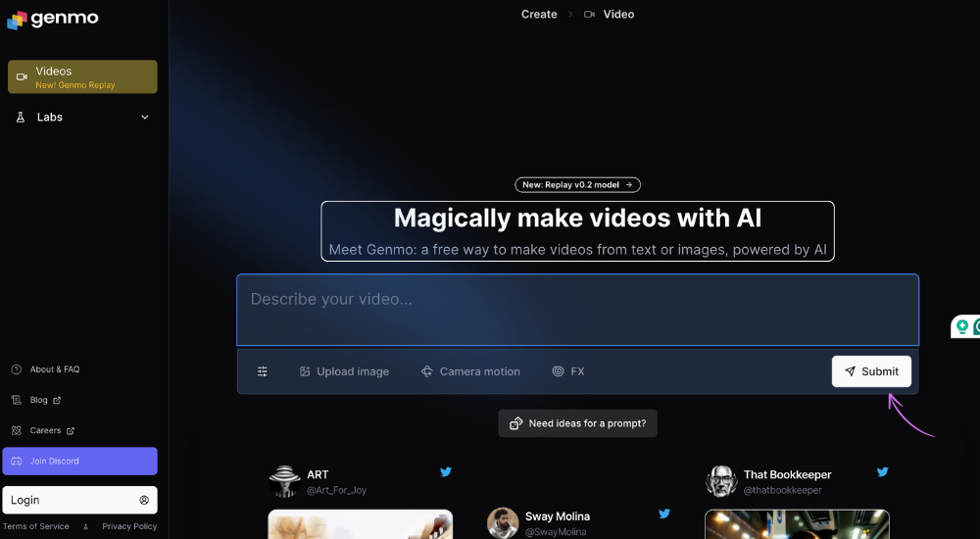Click the green lightbulb extension widget
This screenshot has width=980, height=539.
[963, 325]
